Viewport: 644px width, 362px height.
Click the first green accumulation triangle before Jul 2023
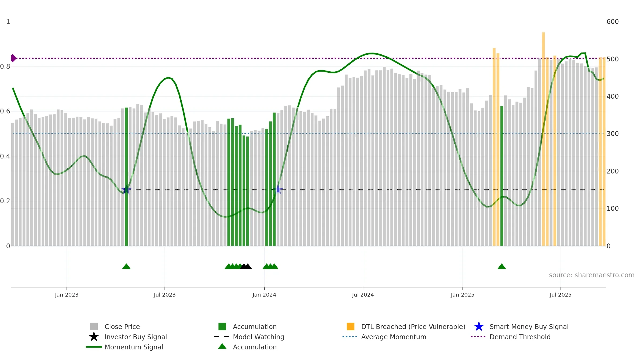pyautogui.click(x=126, y=266)
